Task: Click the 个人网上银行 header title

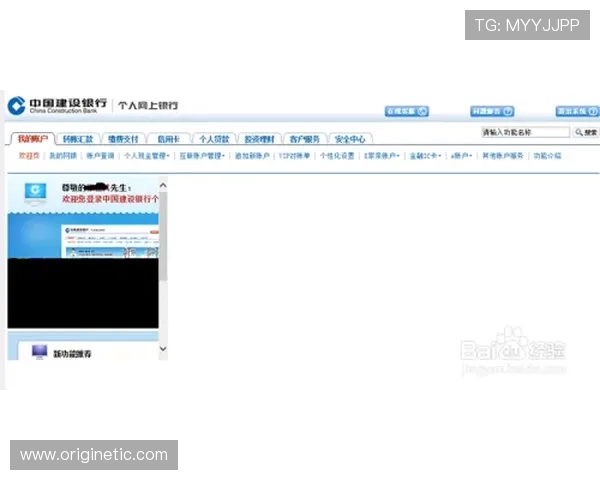Action: (x=148, y=105)
